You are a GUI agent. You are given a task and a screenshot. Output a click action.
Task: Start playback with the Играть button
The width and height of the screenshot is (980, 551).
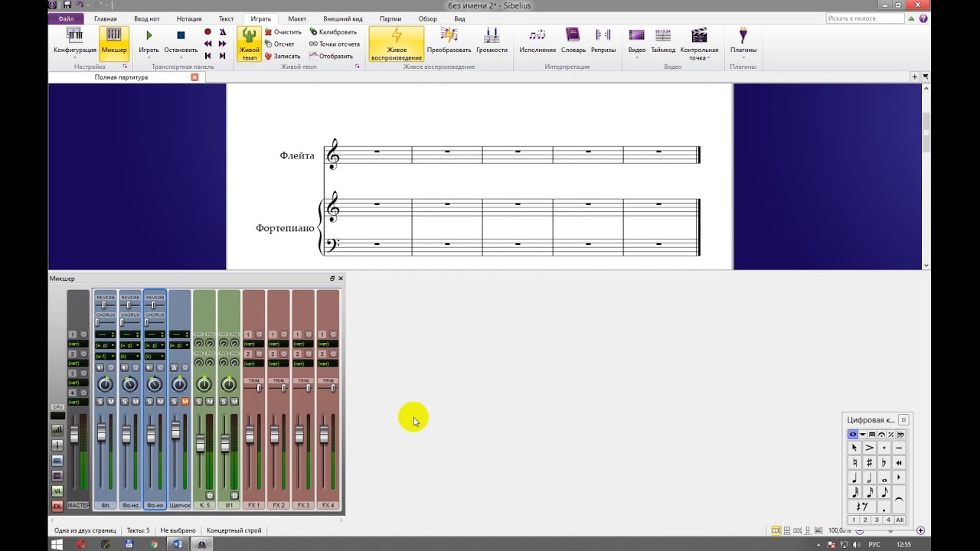point(149,42)
